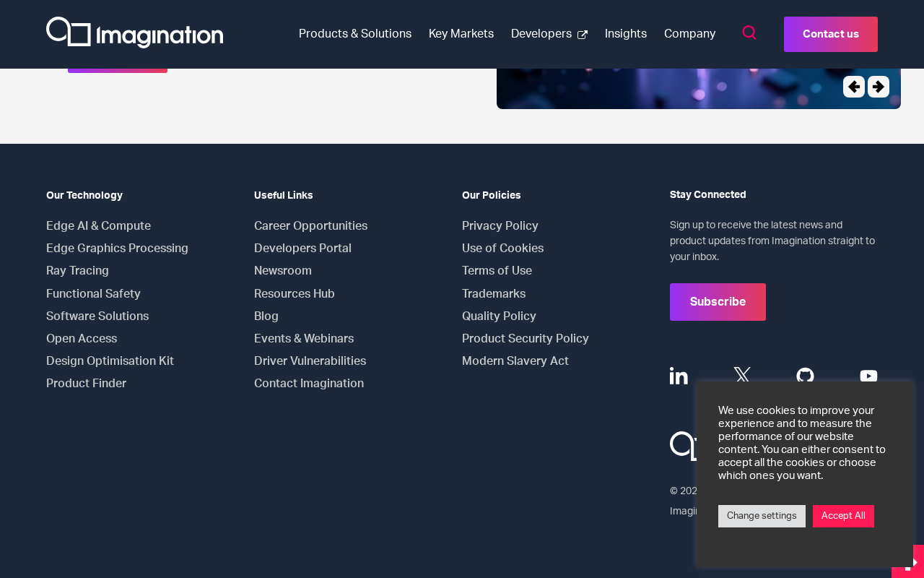This screenshot has height=578, width=924.
Task: Expand the Key Markets menu
Action: 461,34
